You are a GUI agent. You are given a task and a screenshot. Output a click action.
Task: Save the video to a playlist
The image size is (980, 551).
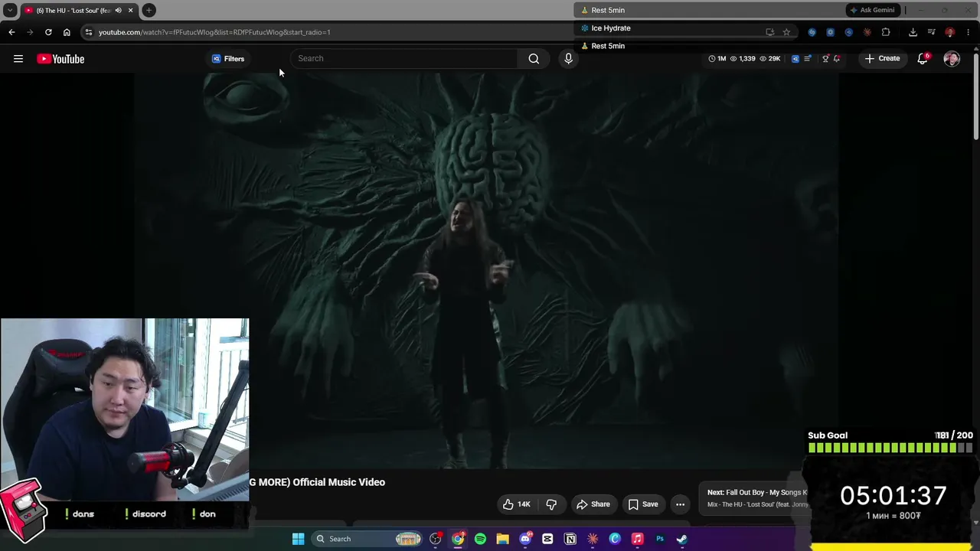(643, 504)
